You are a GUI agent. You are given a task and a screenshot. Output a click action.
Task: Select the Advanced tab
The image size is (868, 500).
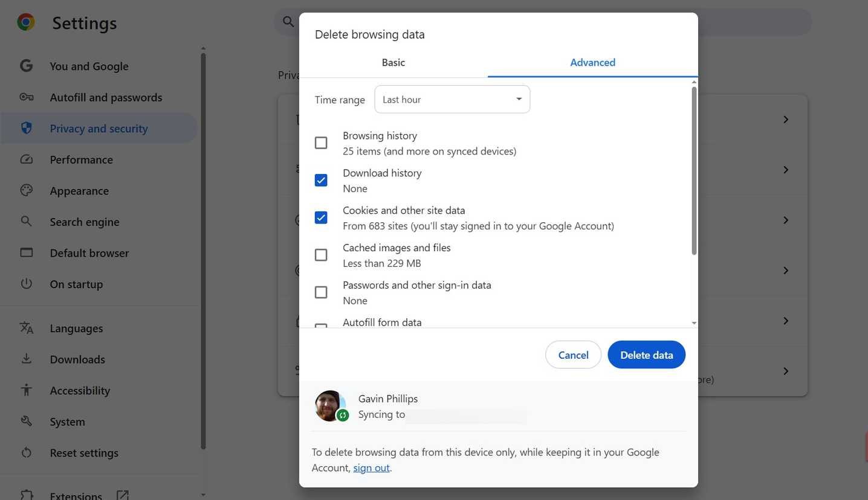tap(592, 62)
